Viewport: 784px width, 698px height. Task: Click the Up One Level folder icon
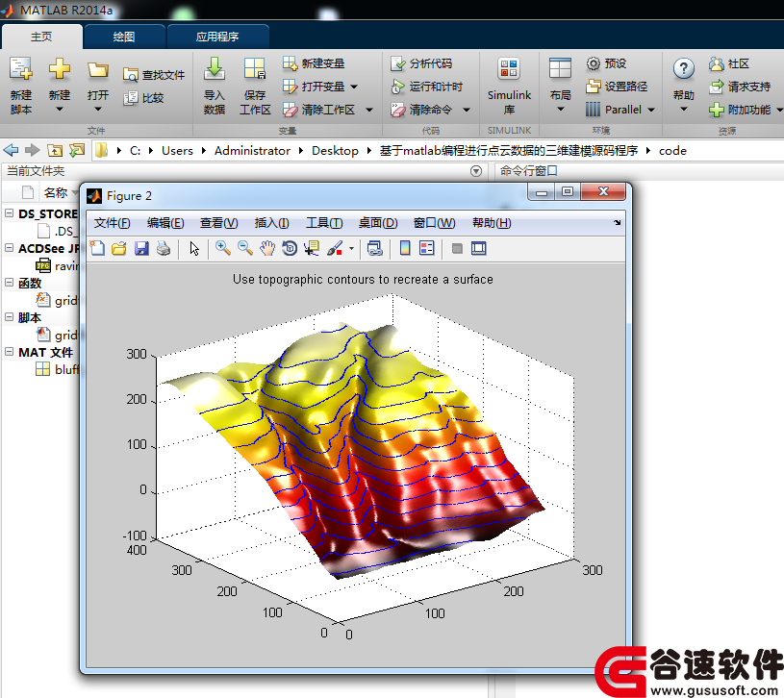click(x=55, y=150)
